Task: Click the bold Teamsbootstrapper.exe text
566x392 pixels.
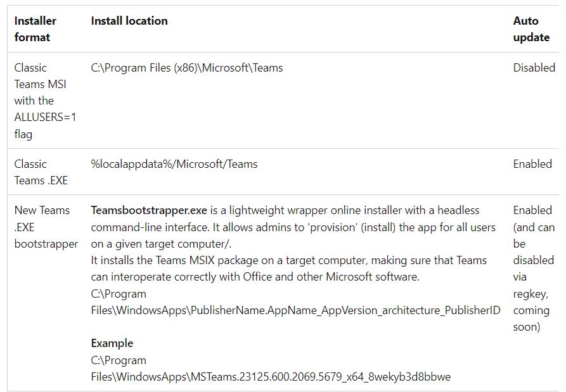Action: tap(149, 210)
